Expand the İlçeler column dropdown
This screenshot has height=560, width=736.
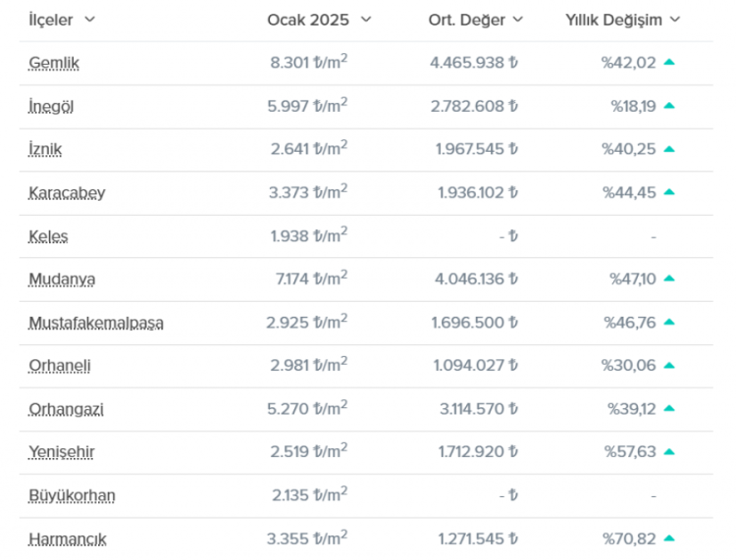tap(90, 19)
